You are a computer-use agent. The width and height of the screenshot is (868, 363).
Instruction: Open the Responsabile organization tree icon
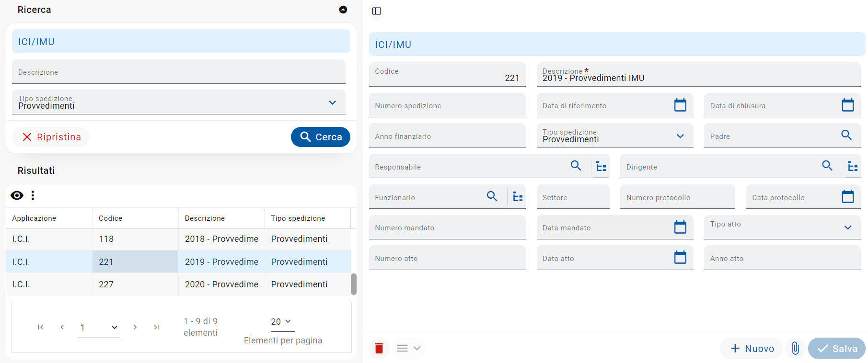tap(601, 166)
